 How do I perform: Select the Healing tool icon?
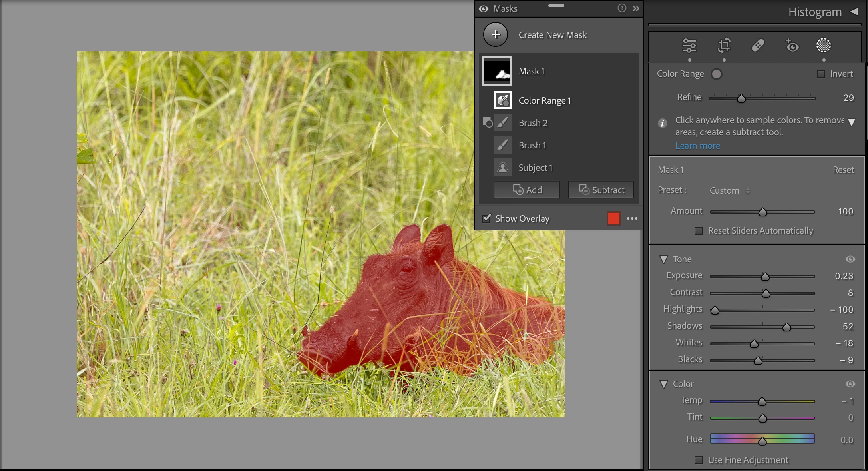point(758,46)
